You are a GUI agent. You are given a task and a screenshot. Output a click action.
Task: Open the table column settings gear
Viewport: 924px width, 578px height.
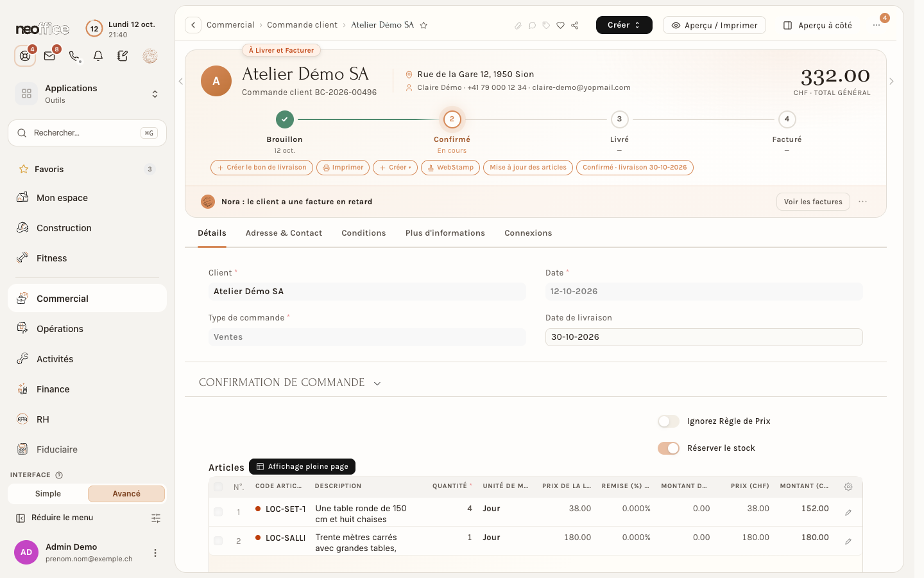848,487
